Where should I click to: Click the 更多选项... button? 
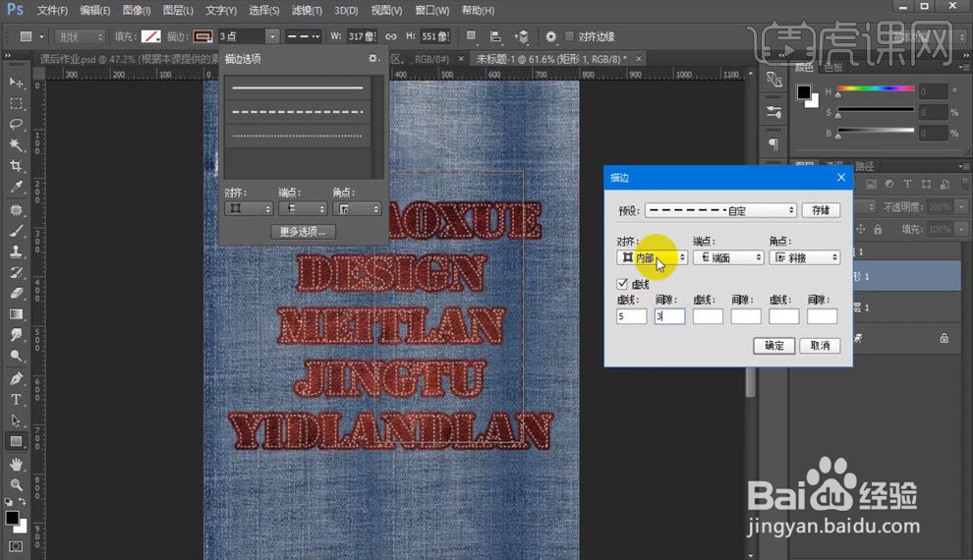pos(303,232)
